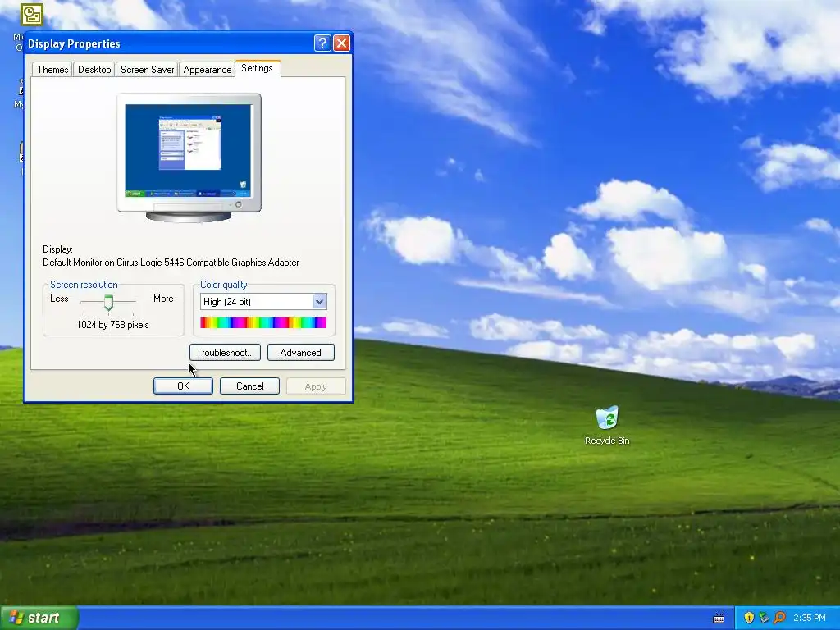This screenshot has height=630, width=840.
Task: Click the Troubleshoot button
Action: (x=225, y=353)
